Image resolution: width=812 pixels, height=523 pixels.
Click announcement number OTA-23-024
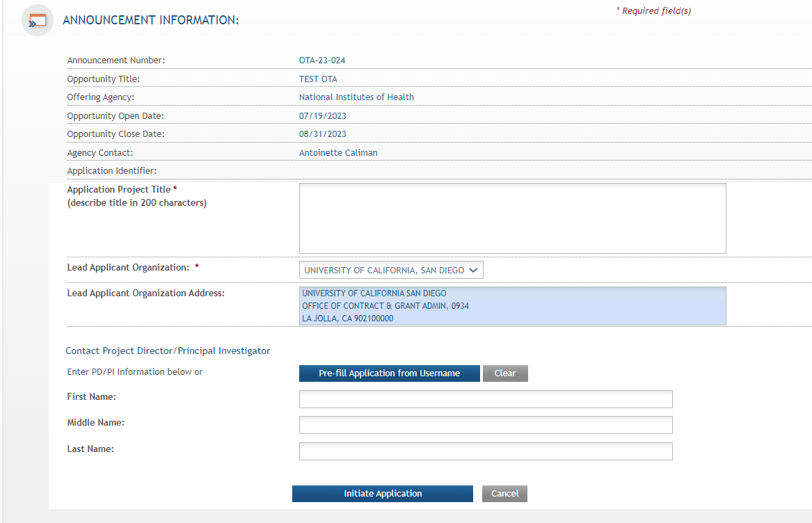pos(322,61)
